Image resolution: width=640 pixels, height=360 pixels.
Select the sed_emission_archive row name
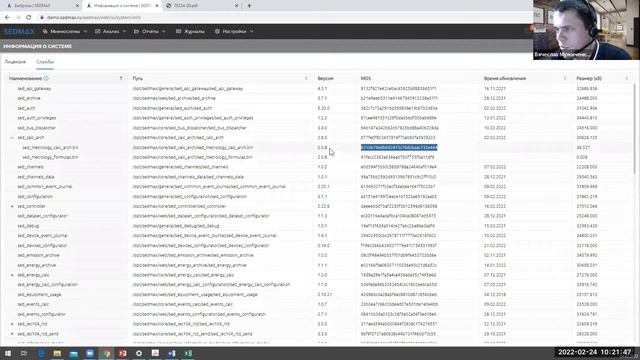click(38, 255)
